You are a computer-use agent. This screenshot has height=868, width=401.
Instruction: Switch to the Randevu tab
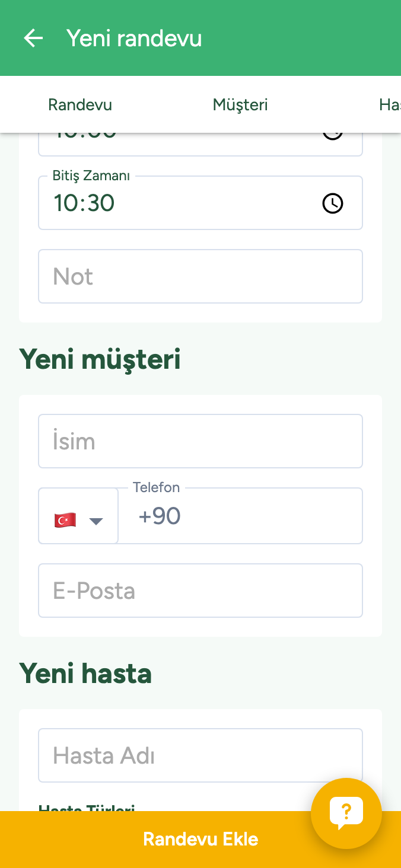click(x=80, y=105)
